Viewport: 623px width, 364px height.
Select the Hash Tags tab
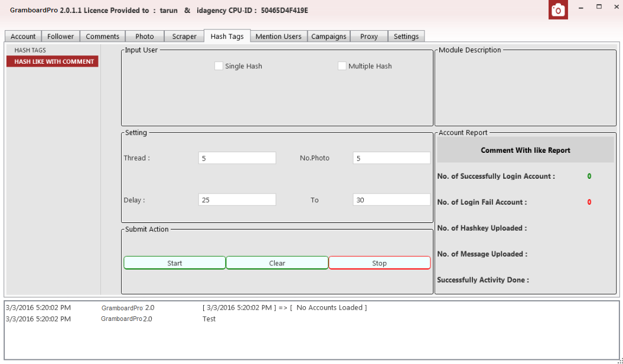(x=227, y=36)
